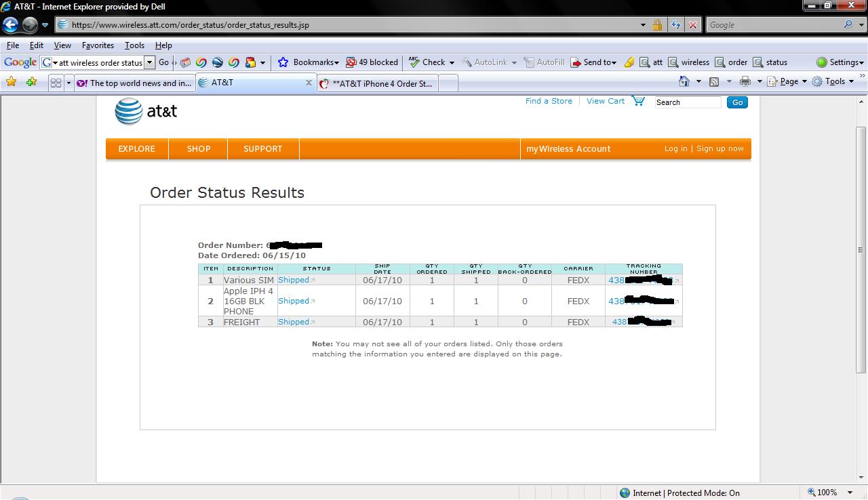Screen dimensions: 868x500
Task: Click the AT&T site Search field
Action: click(x=688, y=102)
